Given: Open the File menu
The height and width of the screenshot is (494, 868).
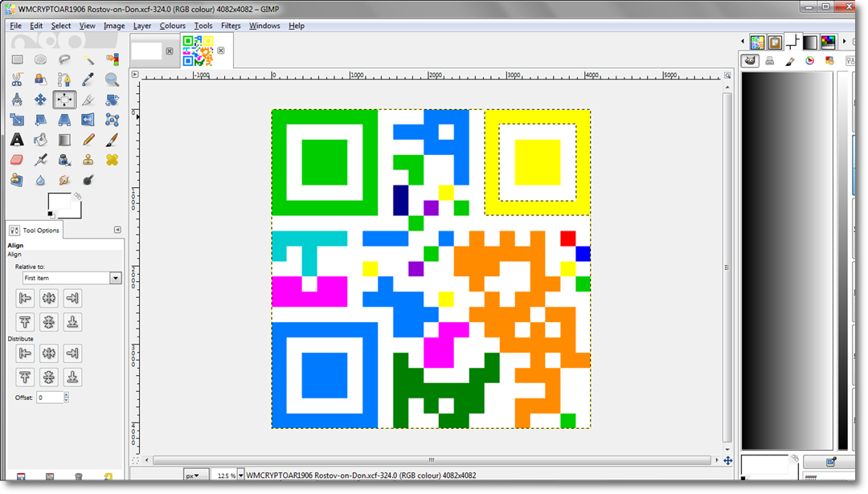Looking at the screenshot, I should click(15, 26).
